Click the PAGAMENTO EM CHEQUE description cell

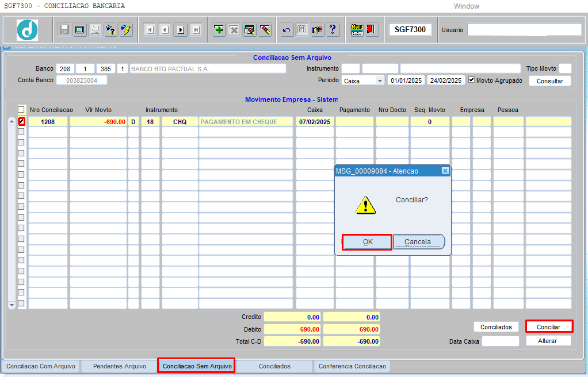tap(246, 122)
